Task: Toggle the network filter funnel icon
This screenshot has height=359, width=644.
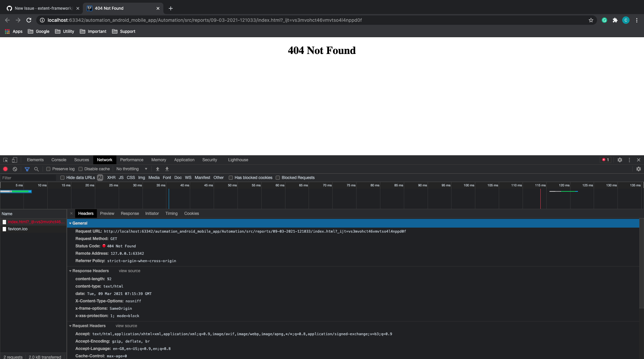Action: click(27, 169)
